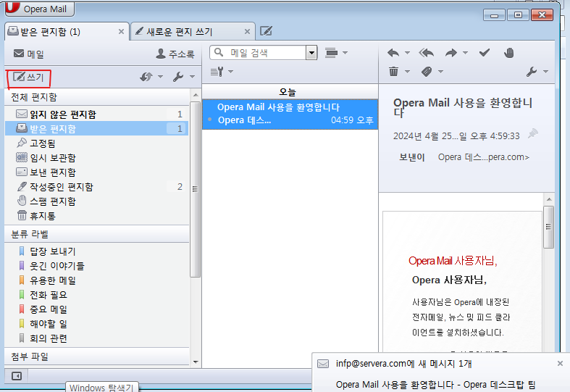
Task: Open the label tag dropdown arrow
Action: point(440,72)
